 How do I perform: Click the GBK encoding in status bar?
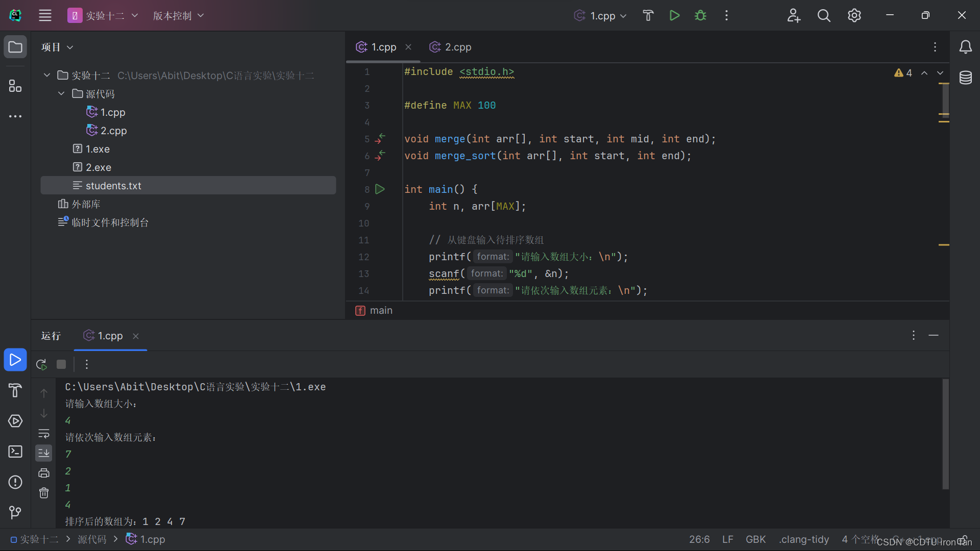coord(755,539)
